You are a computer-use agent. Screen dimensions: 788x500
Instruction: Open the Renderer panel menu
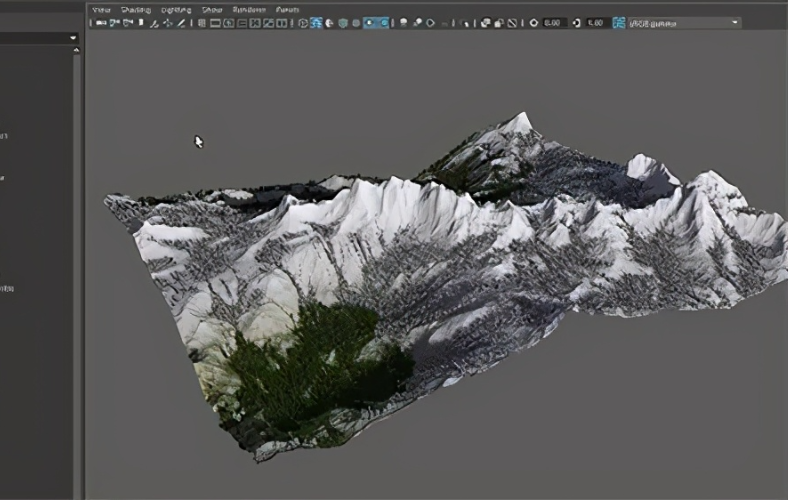[x=249, y=10]
